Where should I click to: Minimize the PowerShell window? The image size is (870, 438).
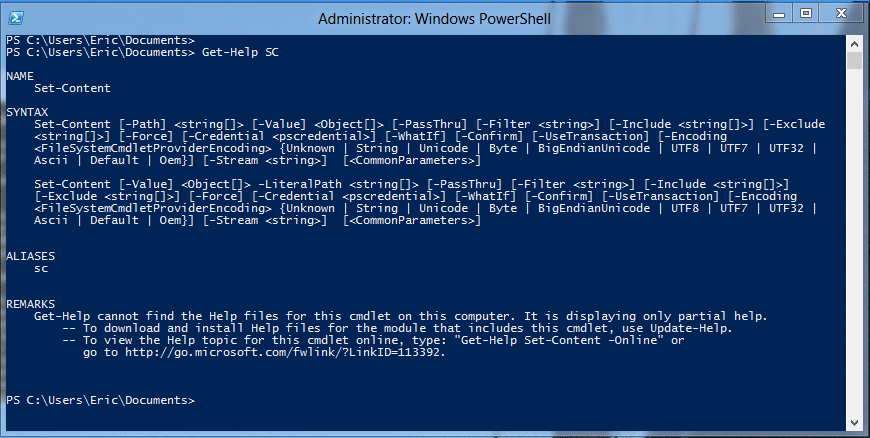point(779,13)
